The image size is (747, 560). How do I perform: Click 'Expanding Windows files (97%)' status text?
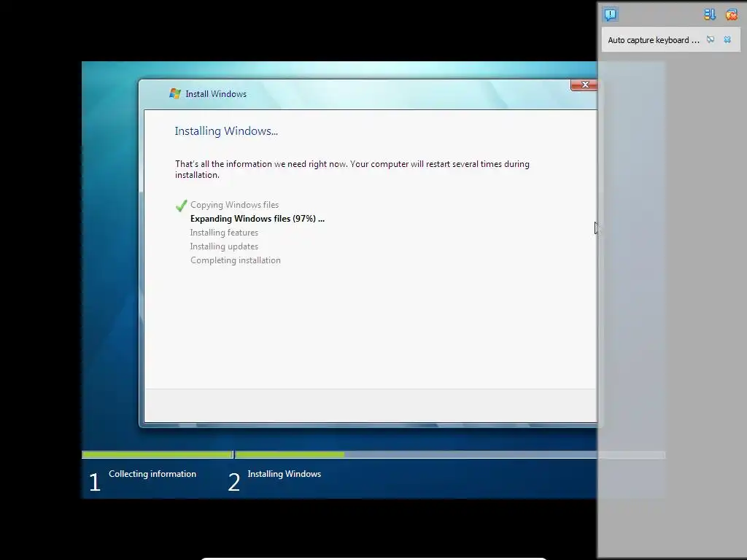tap(258, 219)
